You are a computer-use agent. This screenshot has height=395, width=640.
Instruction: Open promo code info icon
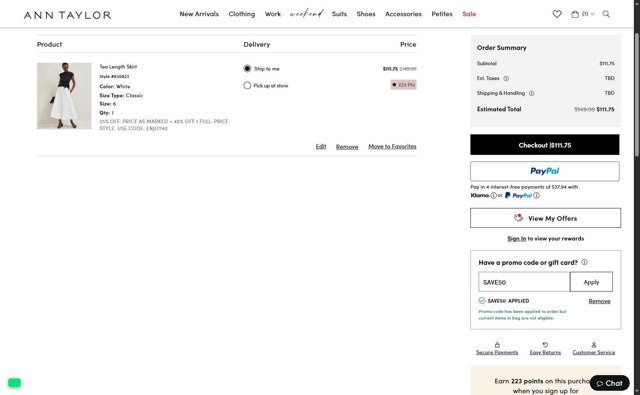click(584, 262)
